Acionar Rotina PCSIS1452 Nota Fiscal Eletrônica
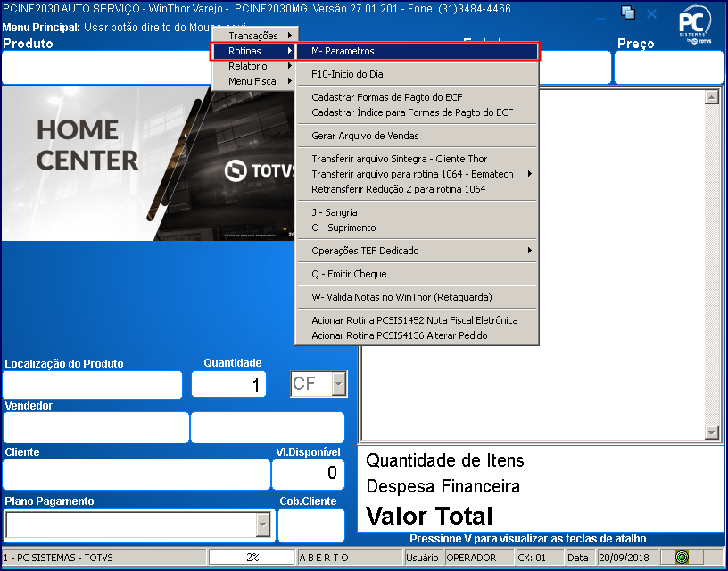The width and height of the screenshot is (728, 571). (417, 320)
